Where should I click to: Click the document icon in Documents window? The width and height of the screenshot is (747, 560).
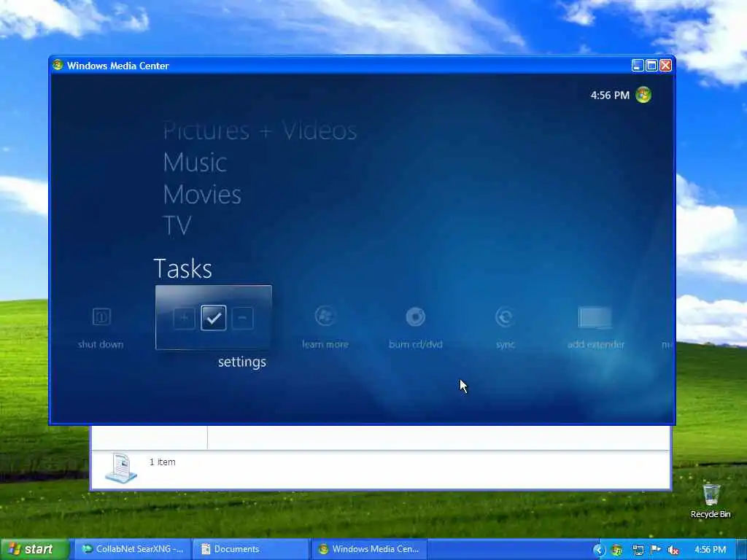coord(121,467)
